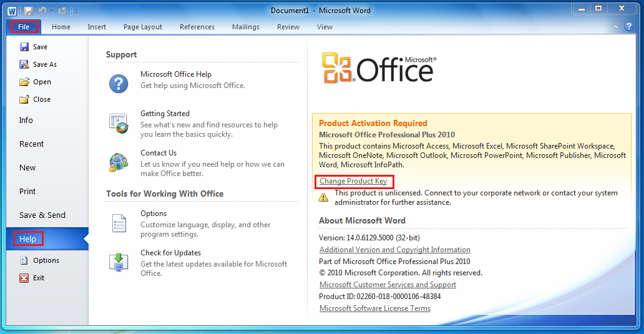Click the Options document icon under Tools
The image size is (644, 334).
coord(119,223)
